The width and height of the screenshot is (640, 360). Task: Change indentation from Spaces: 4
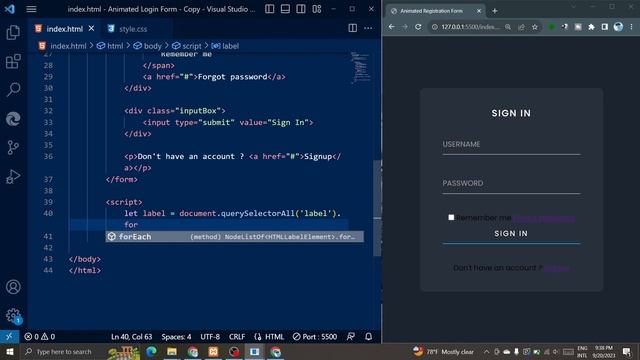pyautogui.click(x=176, y=337)
